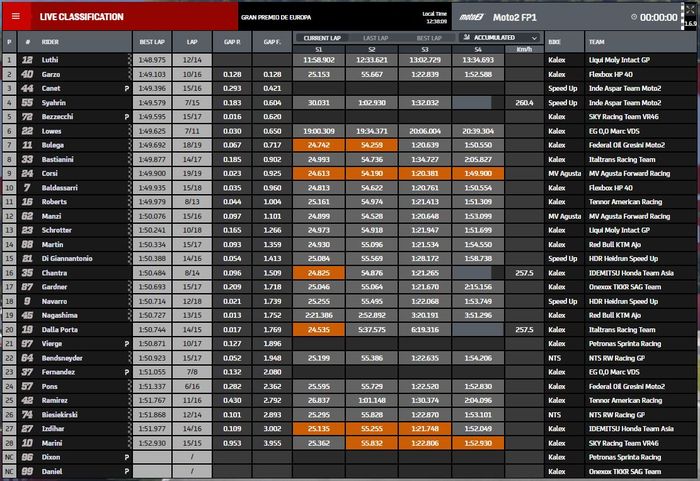Switch to the LAST LAP tab
700x481 pixels.
(374, 37)
